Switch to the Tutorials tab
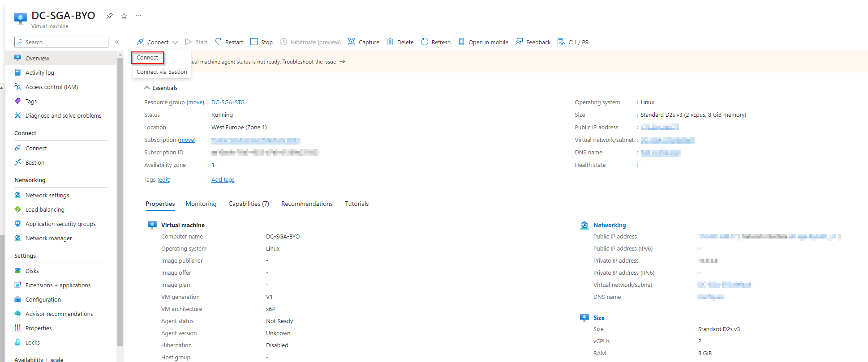Viewport: 868px width, 362px height. (x=357, y=204)
